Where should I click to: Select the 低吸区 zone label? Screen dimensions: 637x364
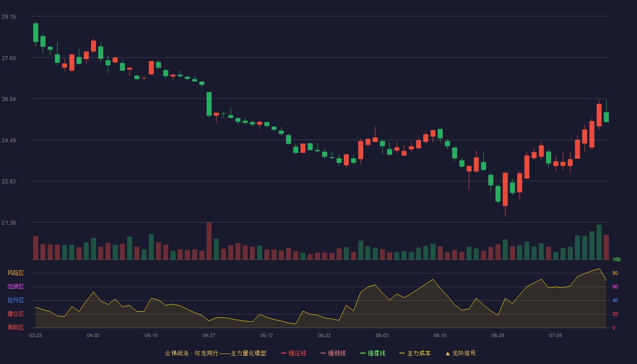pyautogui.click(x=15, y=327)
